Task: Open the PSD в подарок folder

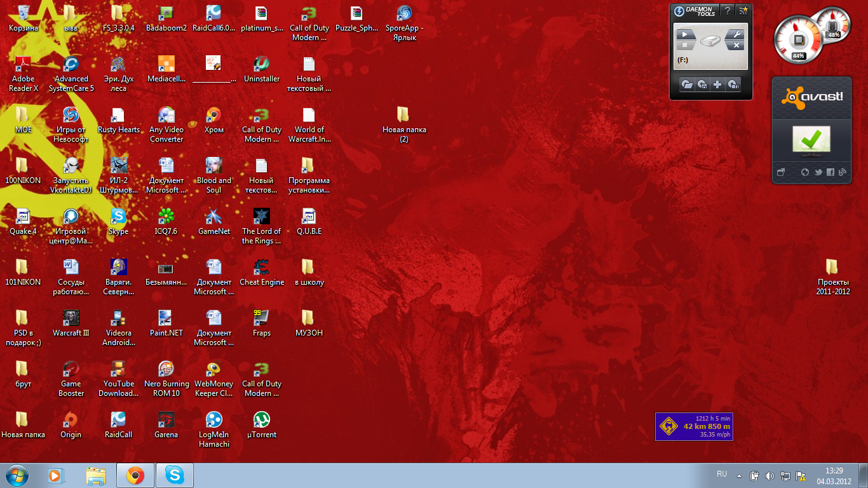Action: pos(24,327)
